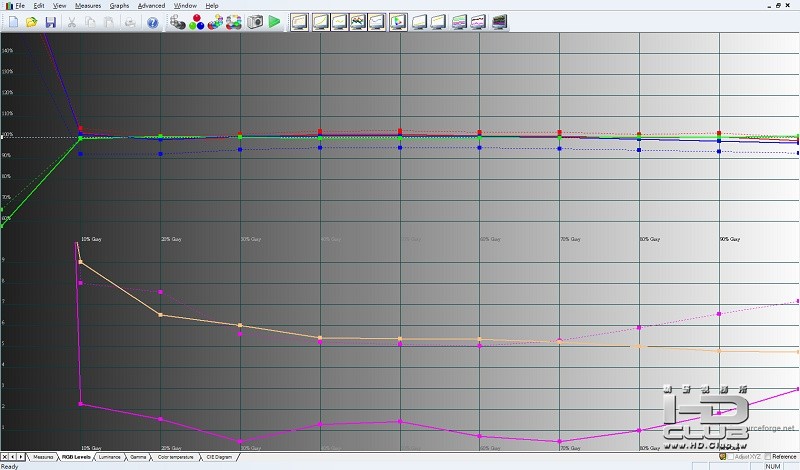
Task: Toggle the Reference checkbox
Action: pyautogui.click(x=767, y=457)
